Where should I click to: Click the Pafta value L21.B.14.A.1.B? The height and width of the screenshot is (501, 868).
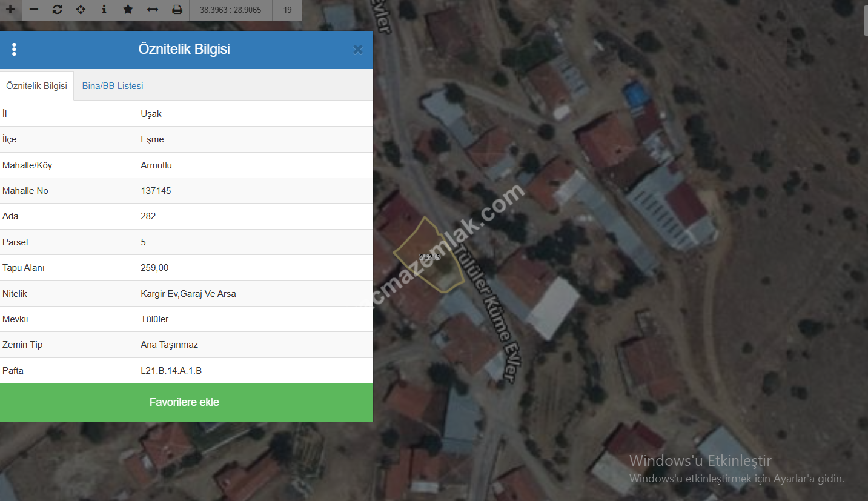click(171, 370)
